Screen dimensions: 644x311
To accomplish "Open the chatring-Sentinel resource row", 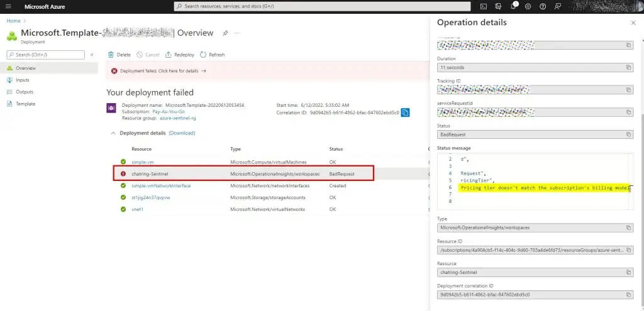I will tap(244, 174).
